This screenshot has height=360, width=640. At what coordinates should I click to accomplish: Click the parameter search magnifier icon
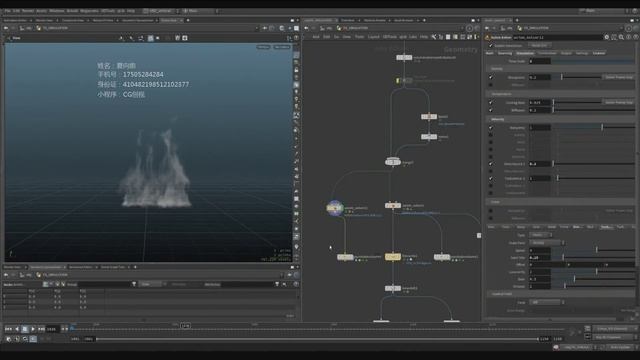pos(621,37)
